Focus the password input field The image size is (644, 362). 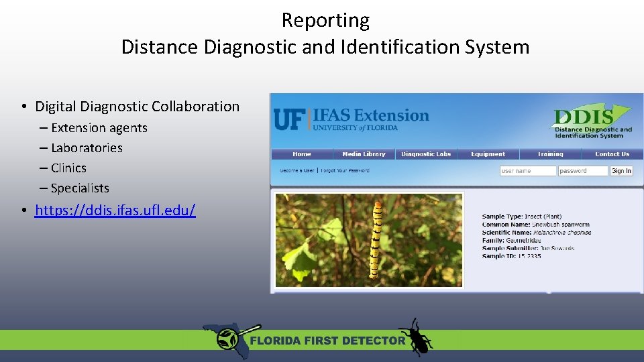583,171
